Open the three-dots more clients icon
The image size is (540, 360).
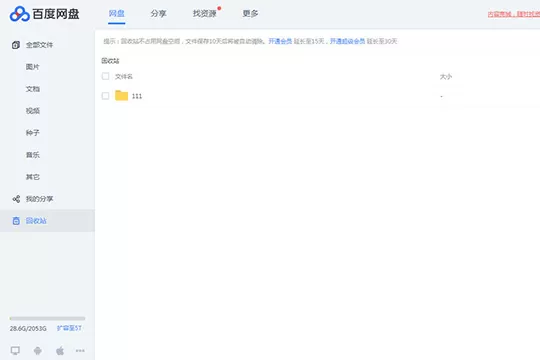80,351
